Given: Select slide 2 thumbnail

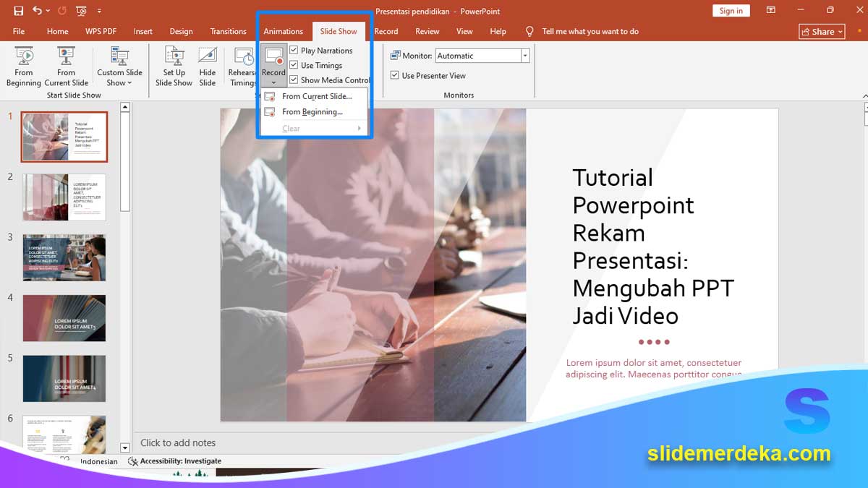Looking at the screenshot, I should point(64,197).
